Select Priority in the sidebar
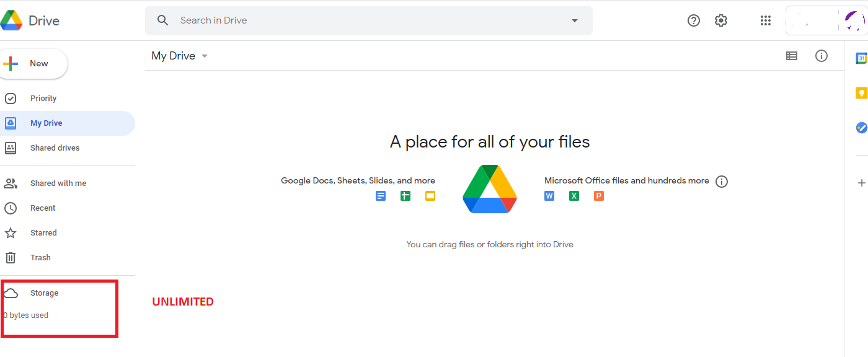 tap(68, 99)
